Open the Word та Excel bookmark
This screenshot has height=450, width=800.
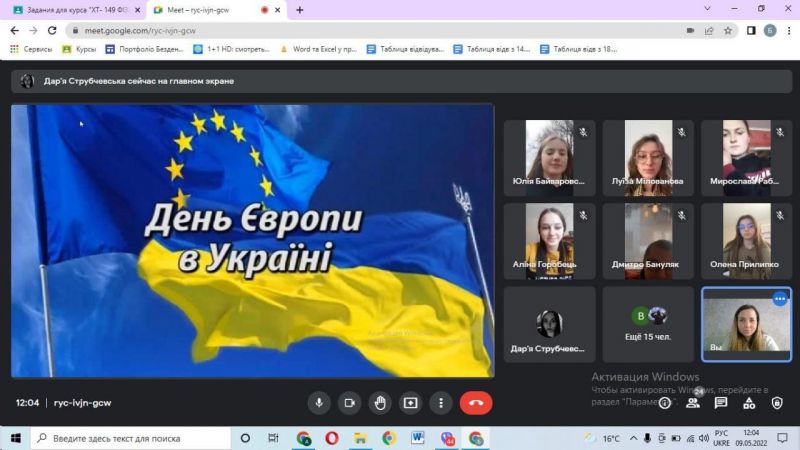(x=318, y=49)
